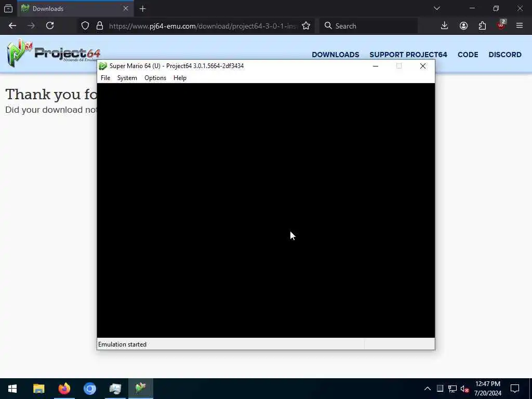Open the network tray icon
532x399 pixels.
pos(453,389)
